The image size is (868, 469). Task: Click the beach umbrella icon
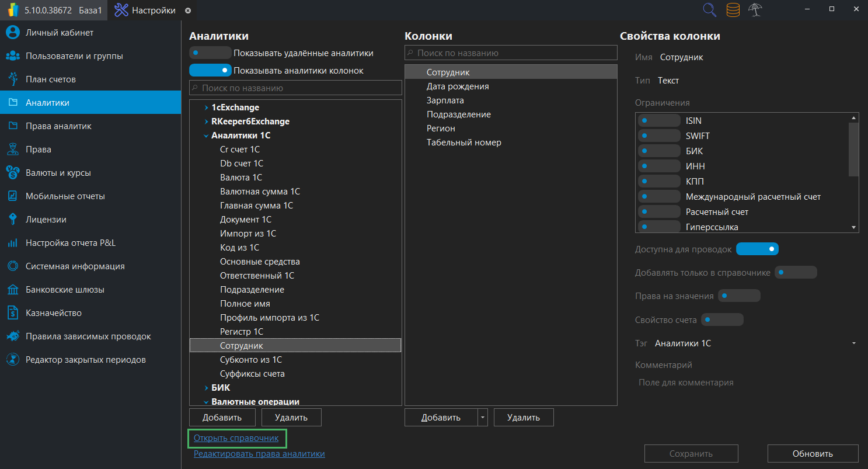click(755, 10)
